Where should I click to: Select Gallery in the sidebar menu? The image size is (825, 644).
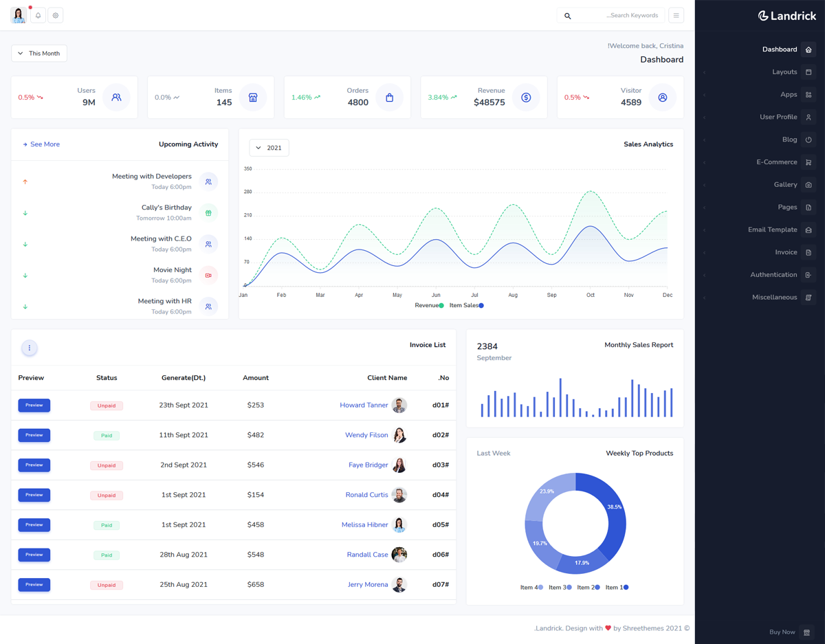point(785,185)
